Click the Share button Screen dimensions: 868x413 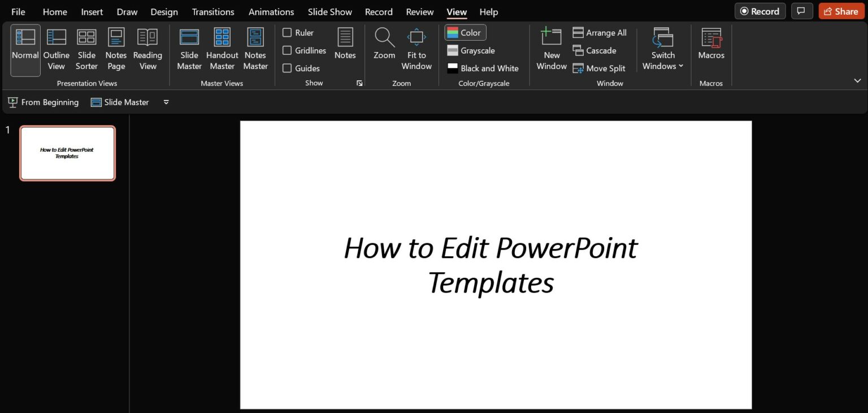[841, 11]
